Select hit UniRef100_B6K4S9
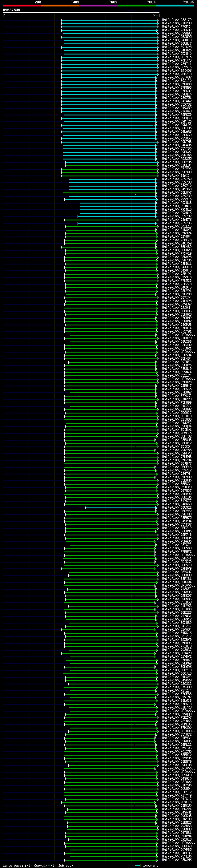 (x=177, y=247)
